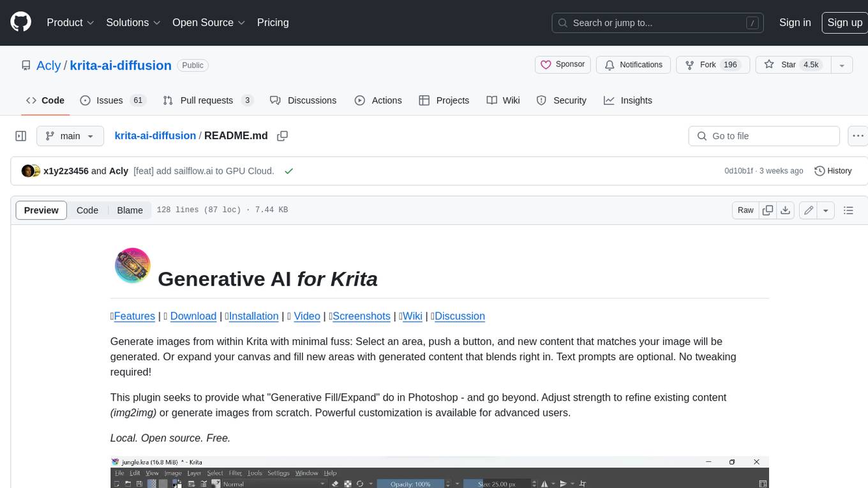Open the krita-ai-diffusion repository link

121,65
